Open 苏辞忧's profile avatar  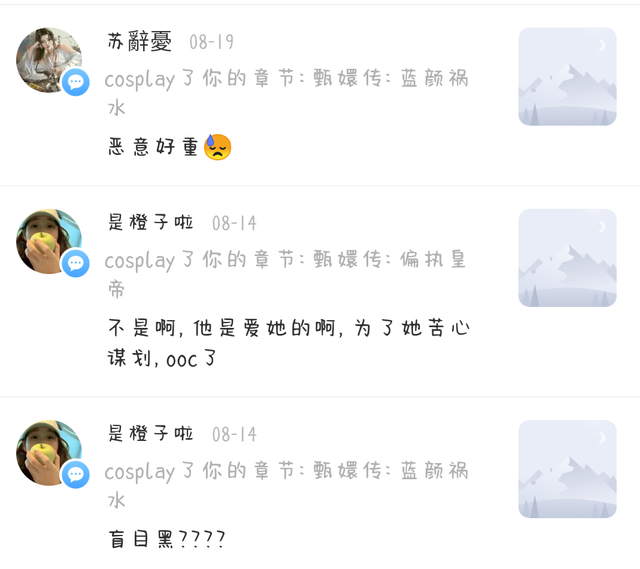(47, 58)
